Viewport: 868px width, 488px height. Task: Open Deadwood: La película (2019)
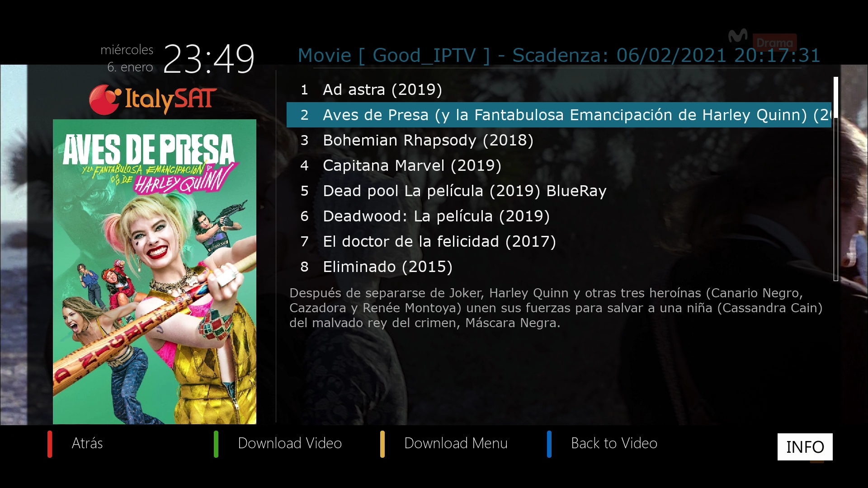pyautogui.click(x=559, y=216)
